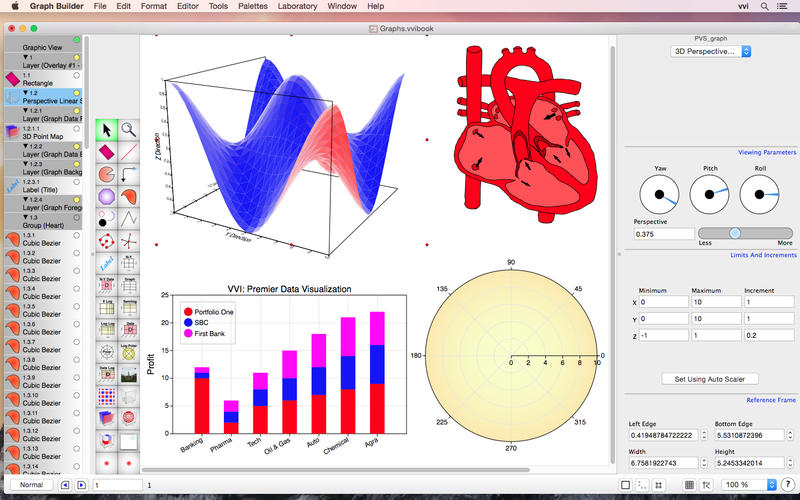The width and height of the screenshot is (800, 500).
Task: Collapse the 1.2.1 layer triangle
Action: 25,111
